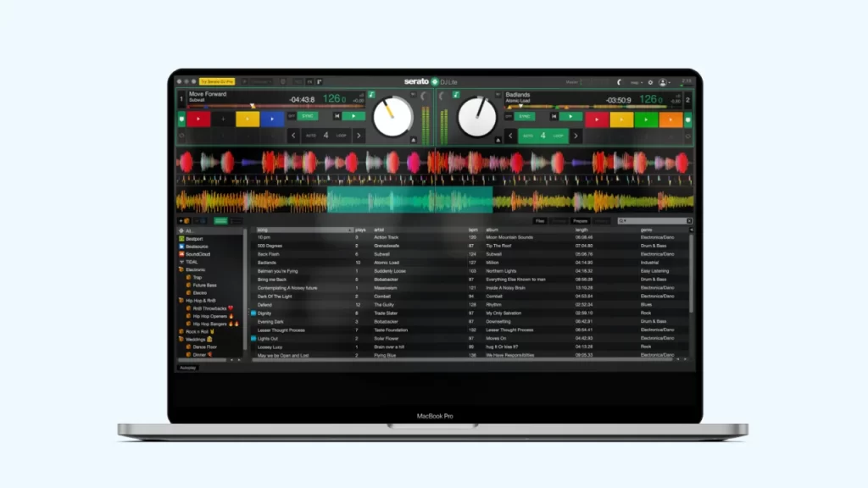Image resolution: width=868 pixels, height=488 pixels.
Task: Trigger deck 1 yellow hot cue pad
Action: [x=248, y=119]
